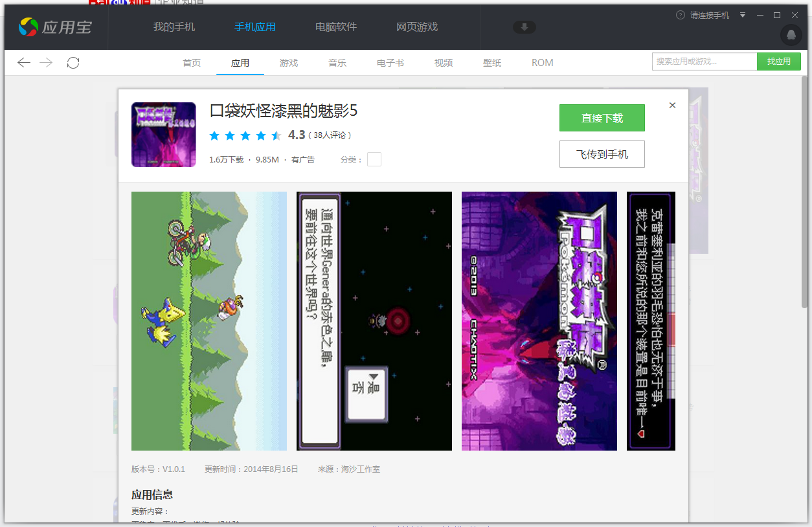Click the 1.6万下载 download count
The image size is (812, 527).
click(x=226, y=159)
